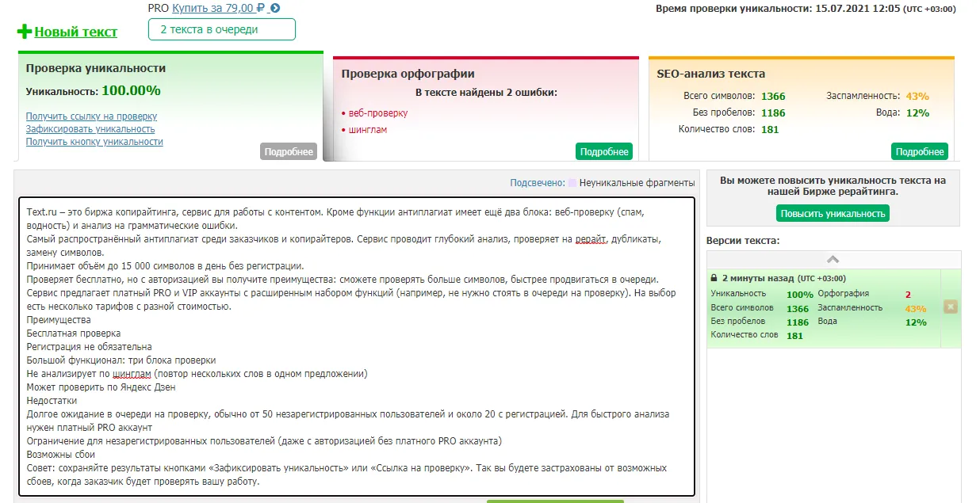Open Подробнее in the SEO analysis panel
The height and width of the screenshot is (503, 980).
click(x=920, y=151)
